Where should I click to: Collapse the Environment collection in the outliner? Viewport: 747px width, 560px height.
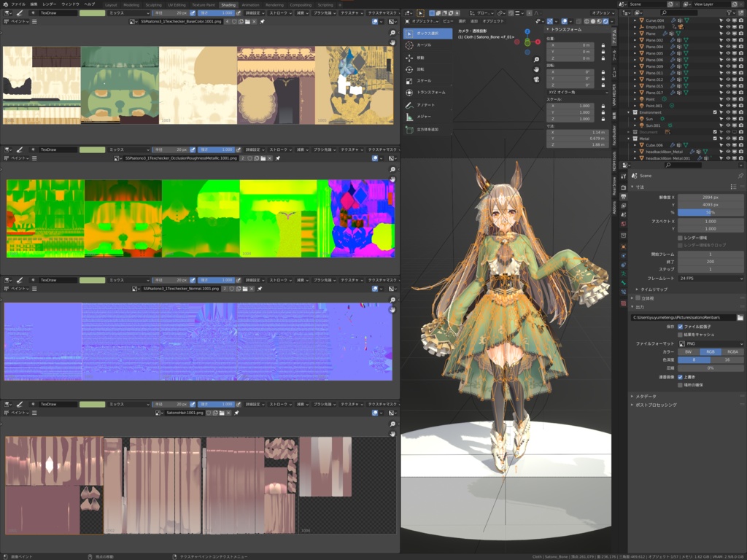pyautogui.click(x=629, y=112)
